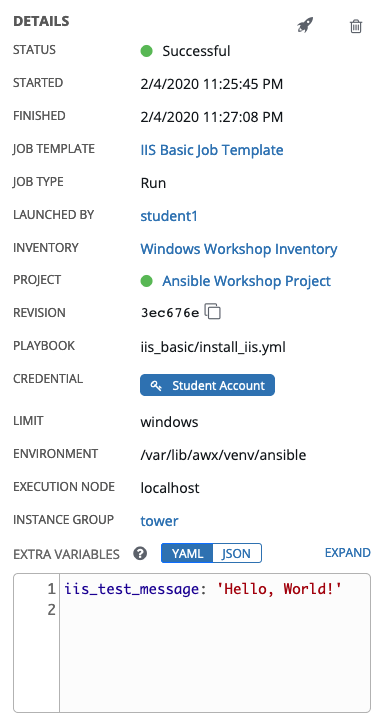Click JOB TEMPLATE field label

tap(54, 149)
